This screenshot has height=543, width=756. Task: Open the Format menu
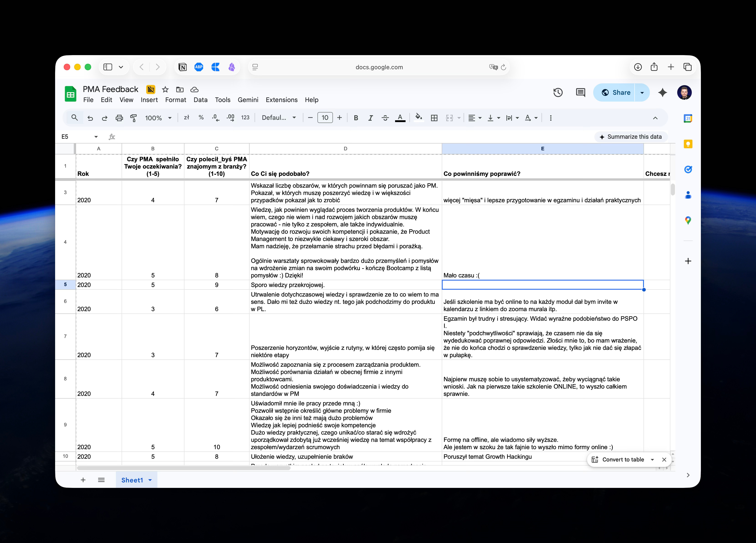[175, 100]
